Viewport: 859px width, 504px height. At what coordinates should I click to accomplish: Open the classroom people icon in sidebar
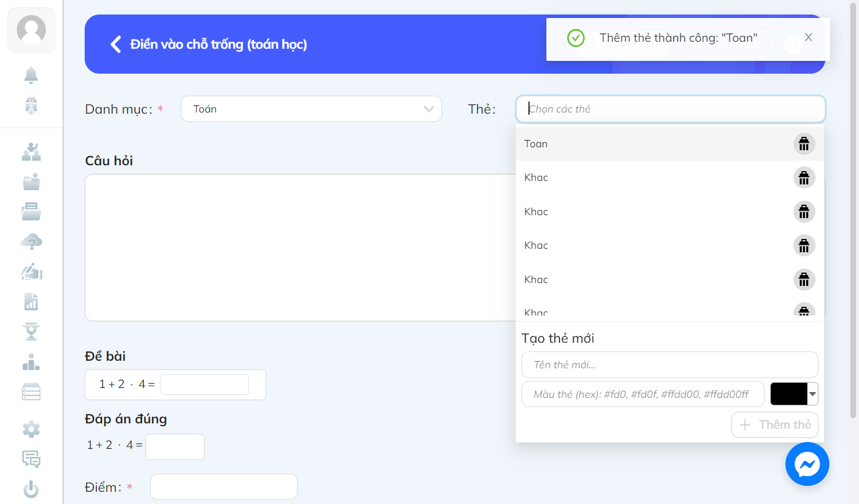click(x=31, y=152)
